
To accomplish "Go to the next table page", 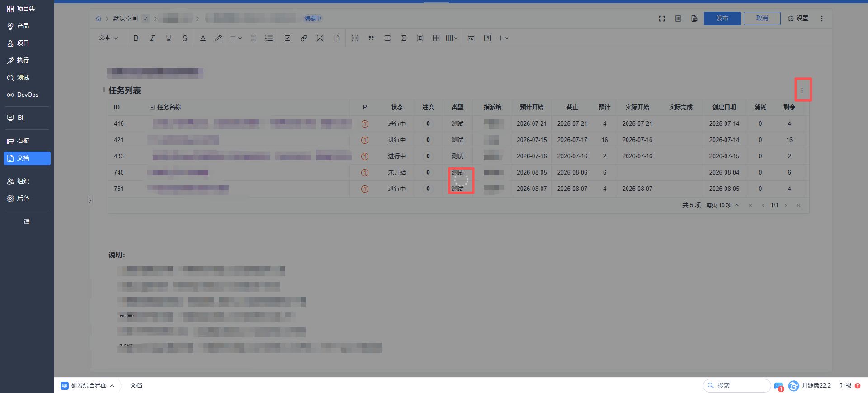I will click(786, 205).
